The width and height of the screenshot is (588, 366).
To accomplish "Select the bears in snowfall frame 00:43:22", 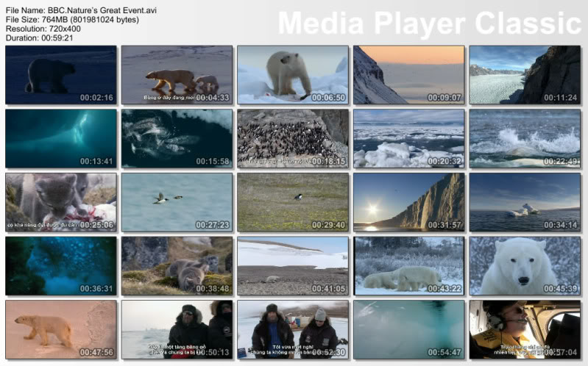I will pyautogui.click(x=408, y=266).
